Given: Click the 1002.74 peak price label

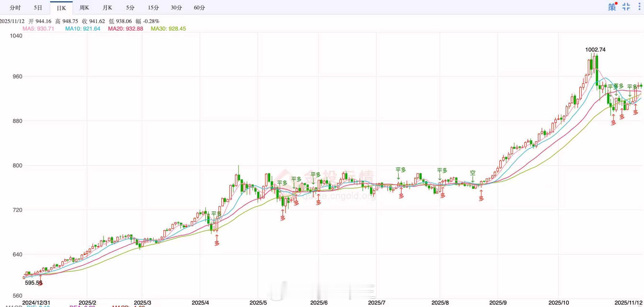Looking at the screenshot, I should click(595, 50).
